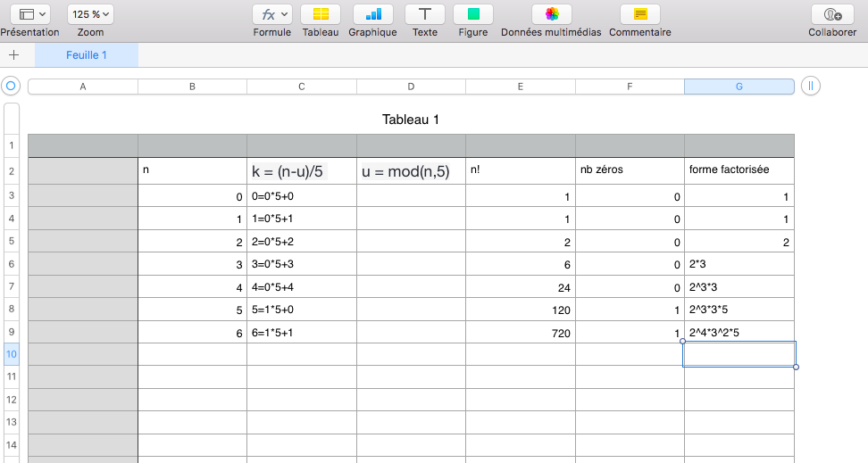Select the cell containing 720

coord(520,332)
